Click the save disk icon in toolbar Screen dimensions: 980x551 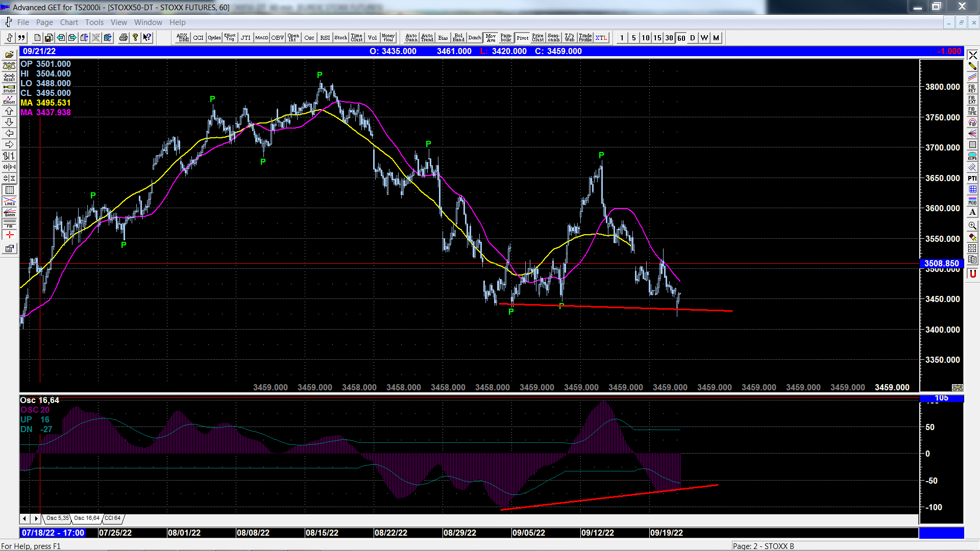tap(49, 38)
